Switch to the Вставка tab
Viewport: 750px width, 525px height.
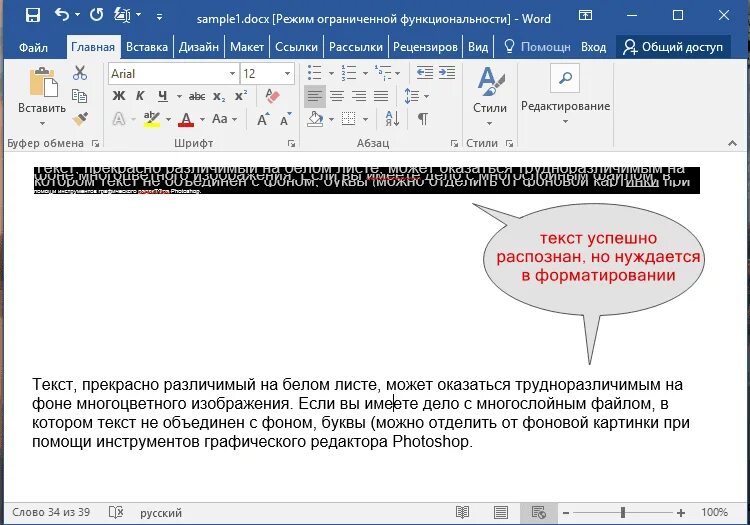click(x=147, y=47)
